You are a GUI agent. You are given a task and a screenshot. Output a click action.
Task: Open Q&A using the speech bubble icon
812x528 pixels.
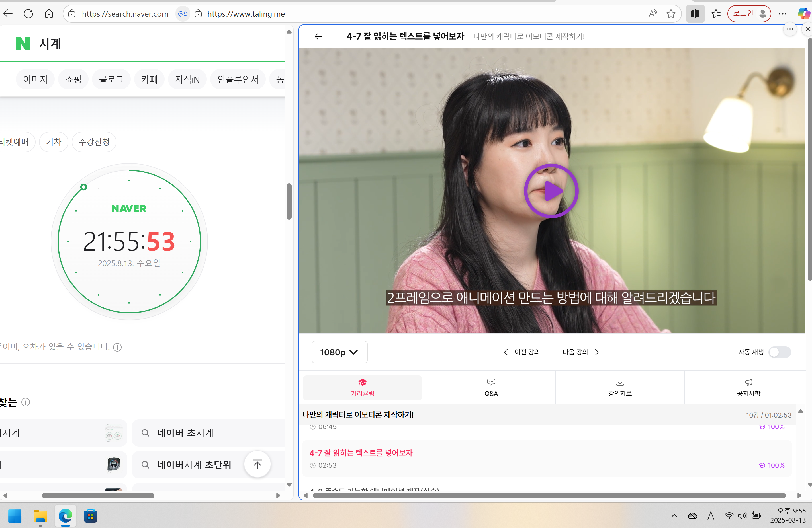[491, 387]
